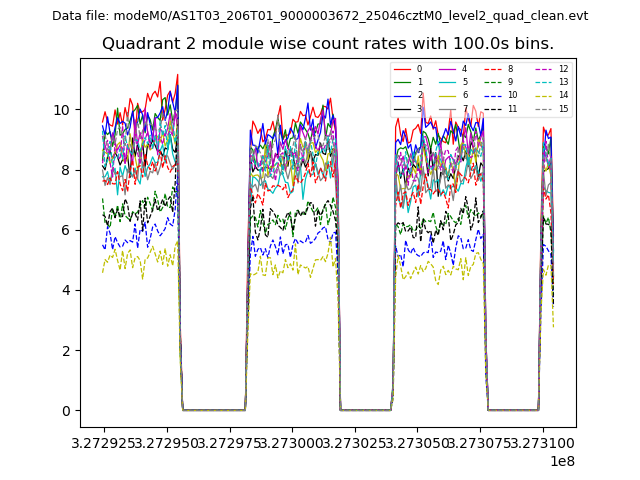The image size is (640, 480).
Task: Click the 1e8 axis offset label
Action: pyautogui.click(x=562, y=461)
